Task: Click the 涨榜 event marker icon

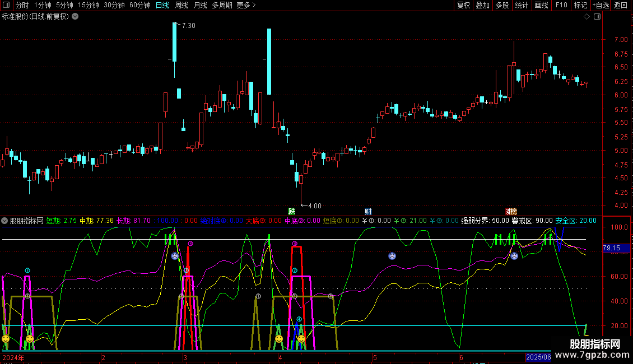Action: click(x=511, y=211)
